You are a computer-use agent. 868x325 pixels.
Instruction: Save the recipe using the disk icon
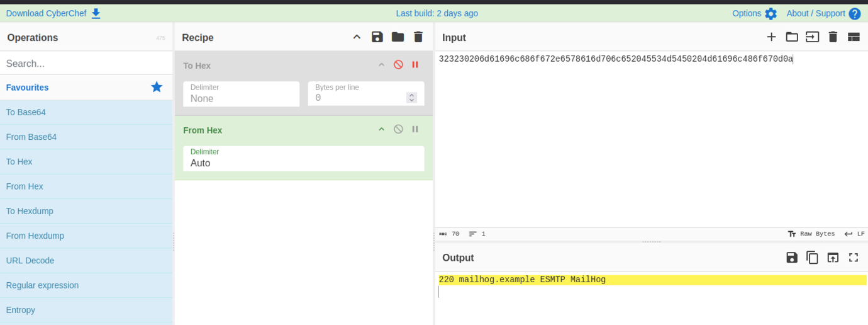point(377,37)
